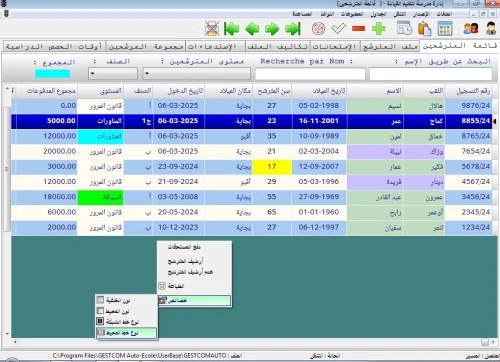Select the cyan level cell in row 8765/24
The height and width of the screenshot is (362, 500).
[100, 136]
